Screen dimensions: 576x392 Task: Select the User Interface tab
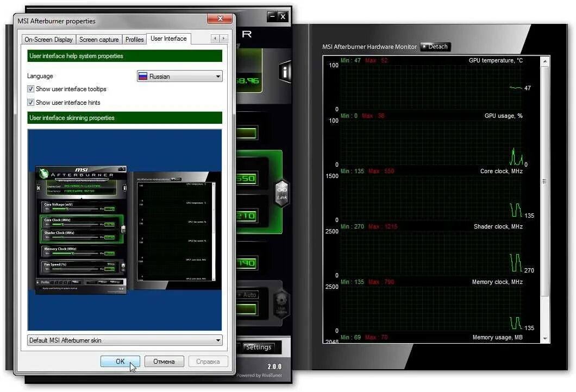[168, 39]
